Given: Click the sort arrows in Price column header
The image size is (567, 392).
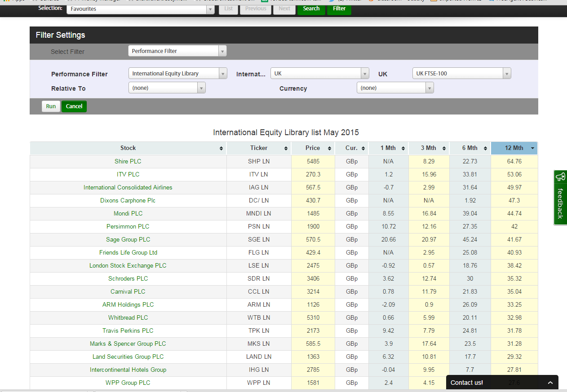Looking at the screenshot, I should (x=329, y=148).
